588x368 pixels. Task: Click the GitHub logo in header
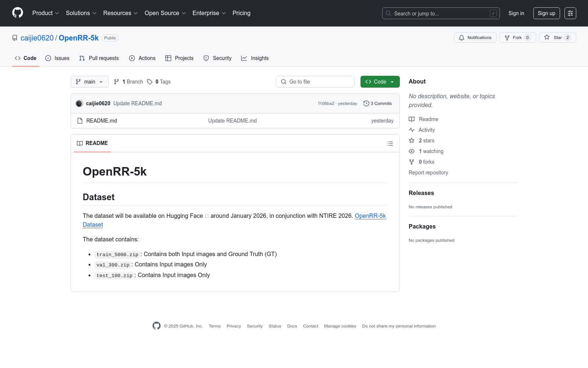point(18,13)
